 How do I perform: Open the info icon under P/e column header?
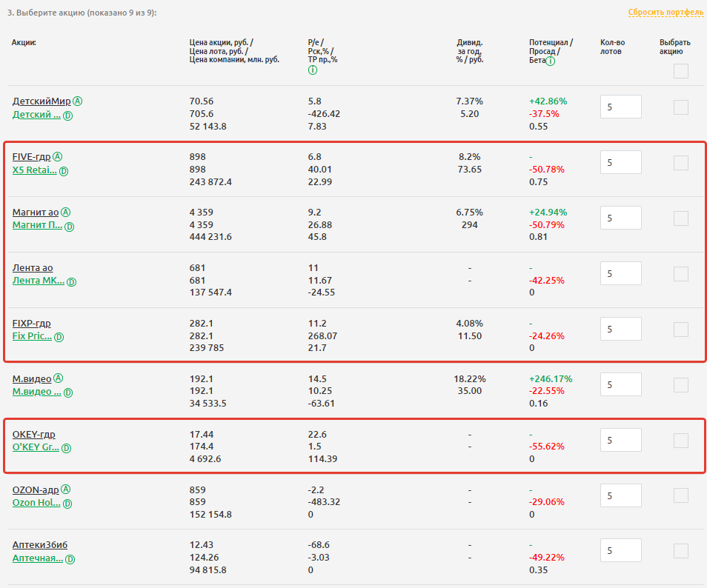pos(312,70)
